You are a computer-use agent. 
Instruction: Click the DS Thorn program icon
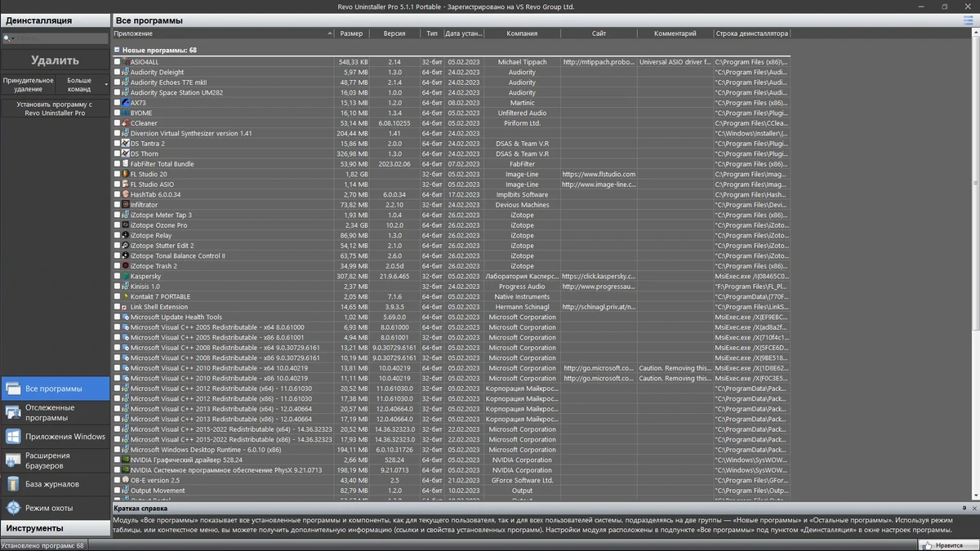coord(125,153)
